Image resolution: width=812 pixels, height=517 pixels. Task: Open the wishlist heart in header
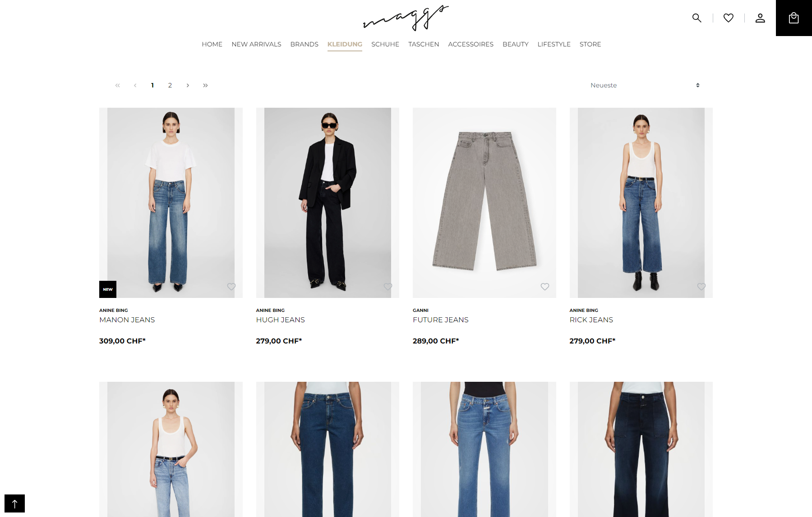(x=729, y=18)
